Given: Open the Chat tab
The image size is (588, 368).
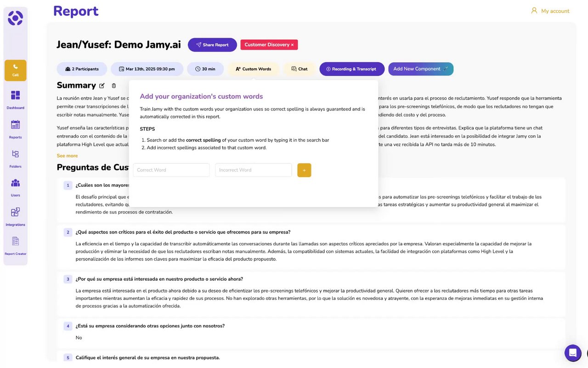Looking at the screenshot, I should [299, 69].
